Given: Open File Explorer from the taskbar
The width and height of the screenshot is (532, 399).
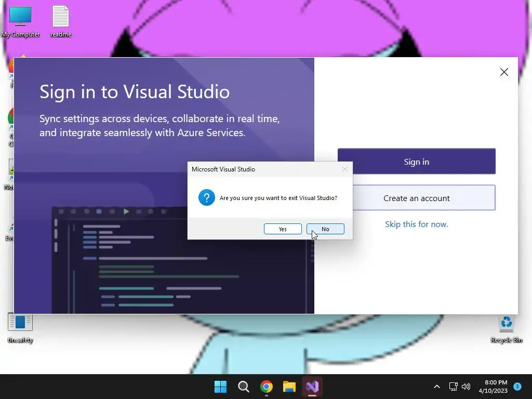Looking at the screenshot, I should tap(289, 387).
